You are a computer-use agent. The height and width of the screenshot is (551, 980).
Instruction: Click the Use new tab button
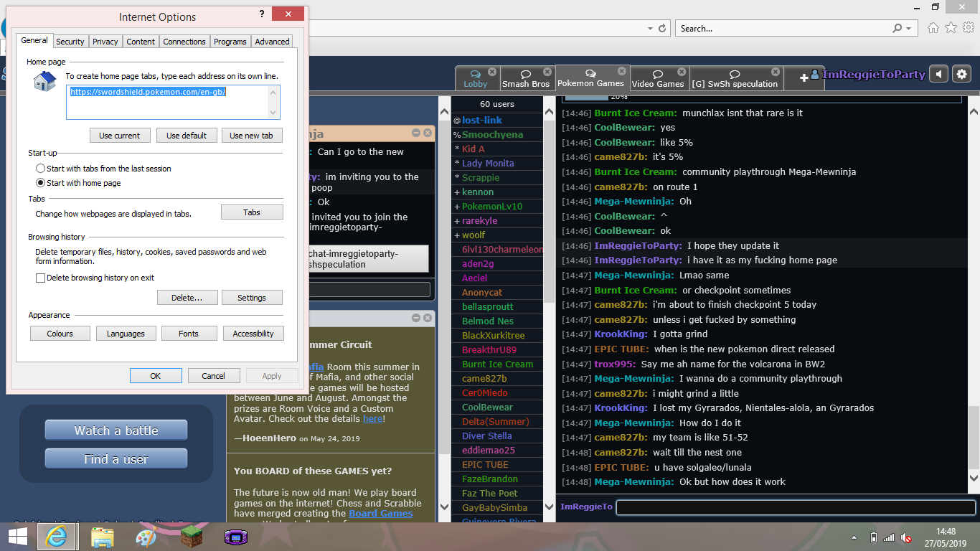click(x=251, y=136)
